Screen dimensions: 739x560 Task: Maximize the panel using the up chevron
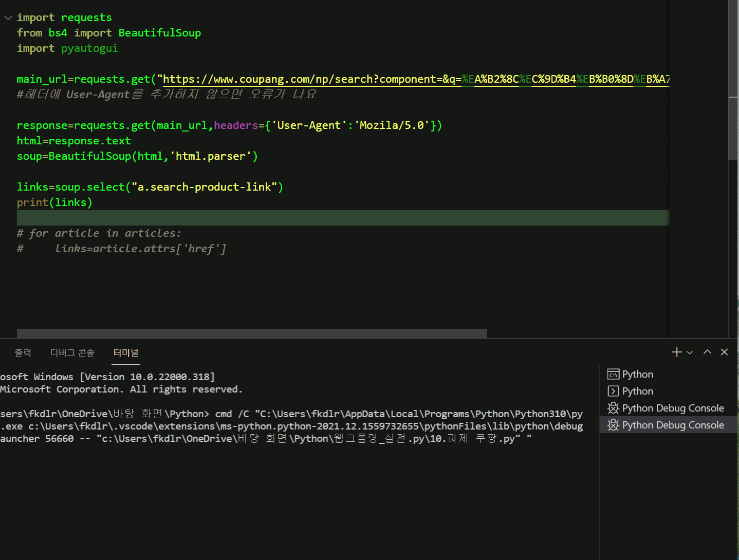pos(707,352)
